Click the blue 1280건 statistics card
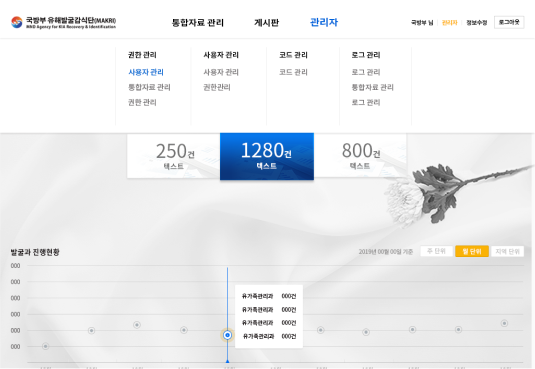This screenshot has height=369, width=535. (x=267, y=156)
